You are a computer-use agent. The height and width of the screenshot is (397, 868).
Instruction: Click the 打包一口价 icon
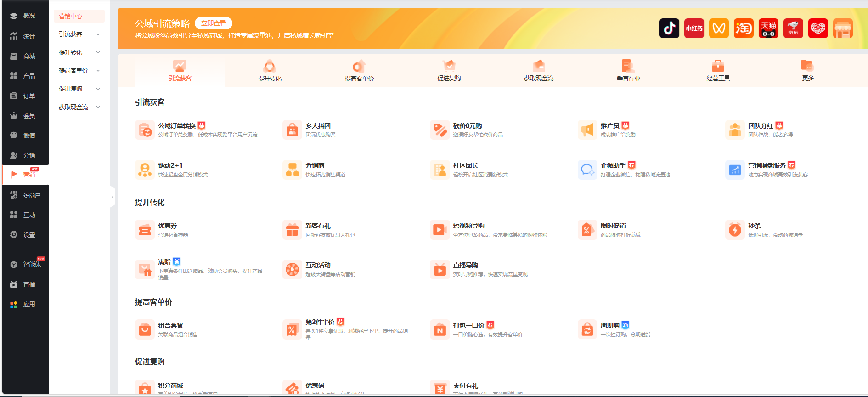click(x=440, y=329)
